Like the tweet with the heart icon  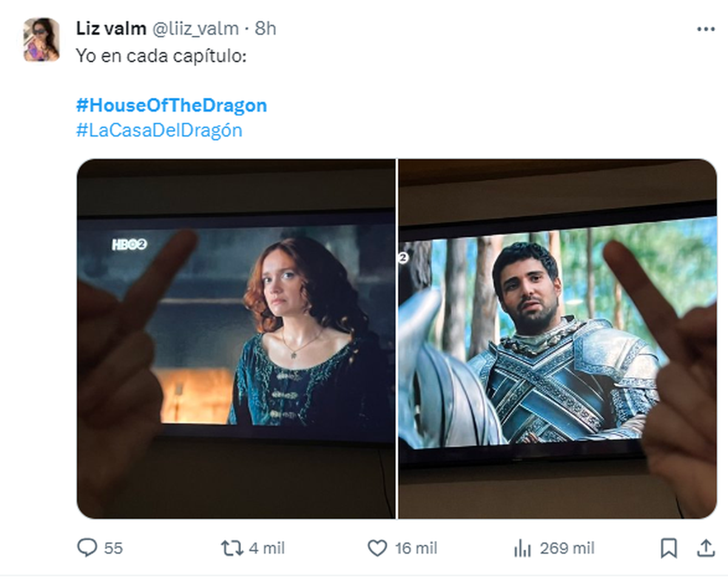pos(377,548)
